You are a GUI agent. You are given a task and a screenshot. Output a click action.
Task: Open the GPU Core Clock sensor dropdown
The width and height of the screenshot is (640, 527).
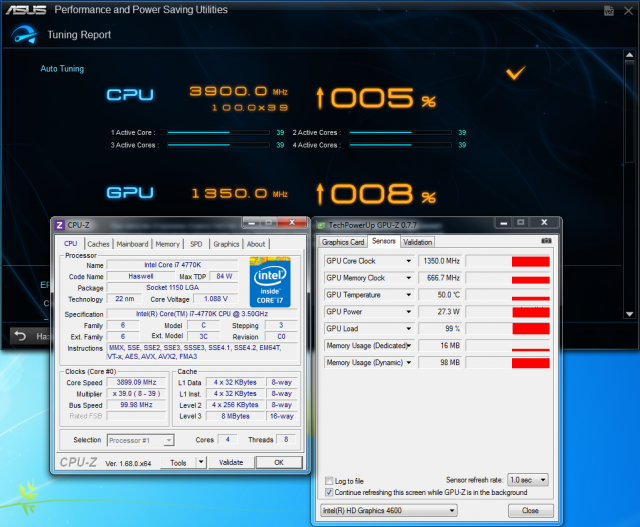[x=409, y=261]
